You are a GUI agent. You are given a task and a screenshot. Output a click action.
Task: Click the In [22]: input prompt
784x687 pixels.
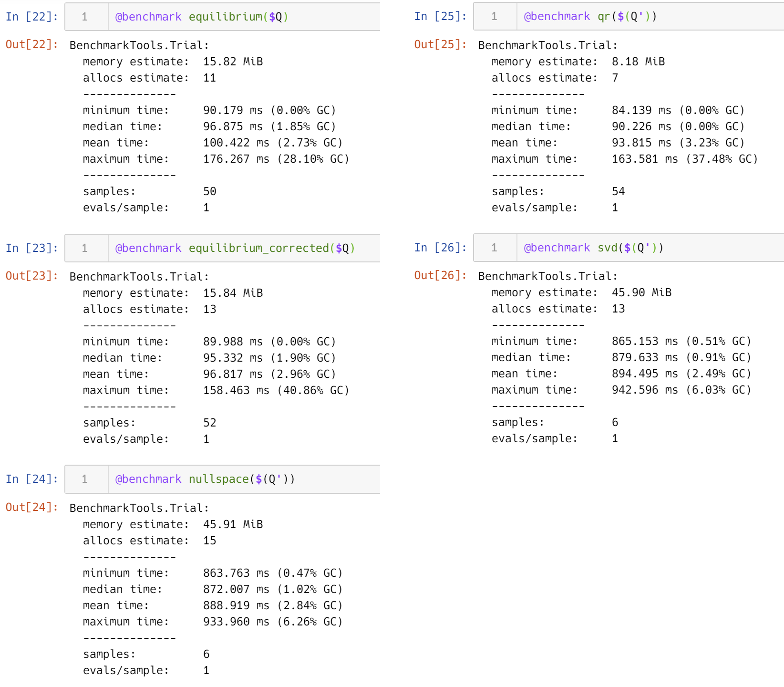tap(32, 17)
